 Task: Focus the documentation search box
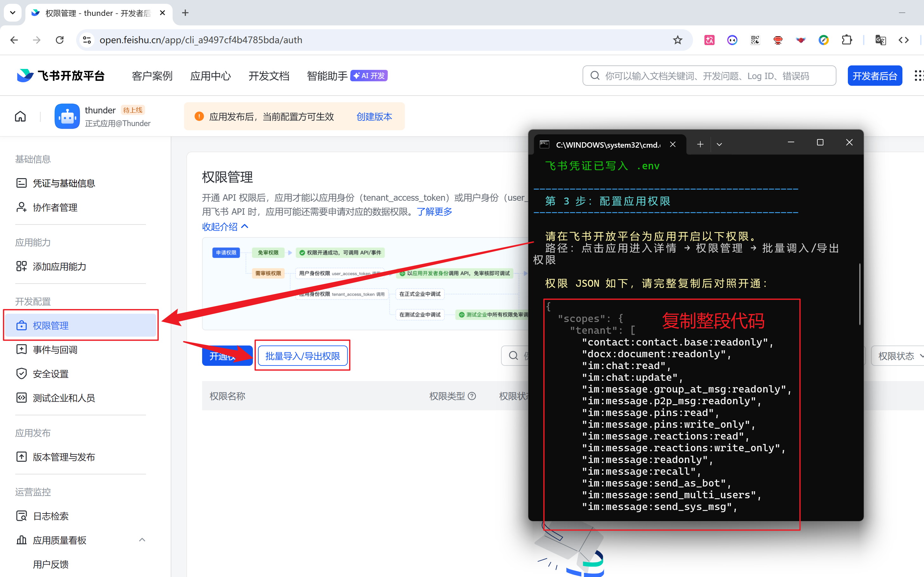click(709, 76)
